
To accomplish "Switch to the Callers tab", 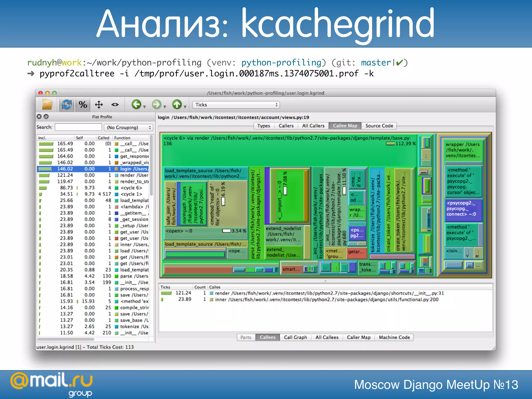I will click(286, 126).
